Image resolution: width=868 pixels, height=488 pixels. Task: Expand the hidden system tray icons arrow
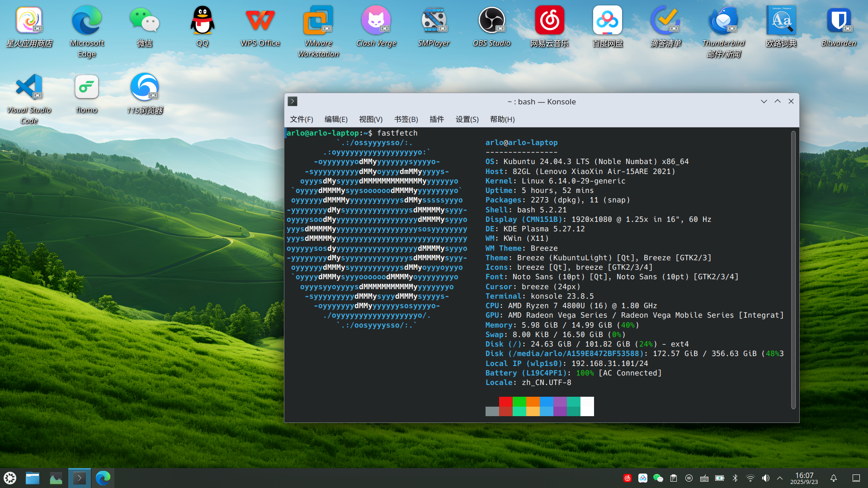click(780, 478)
